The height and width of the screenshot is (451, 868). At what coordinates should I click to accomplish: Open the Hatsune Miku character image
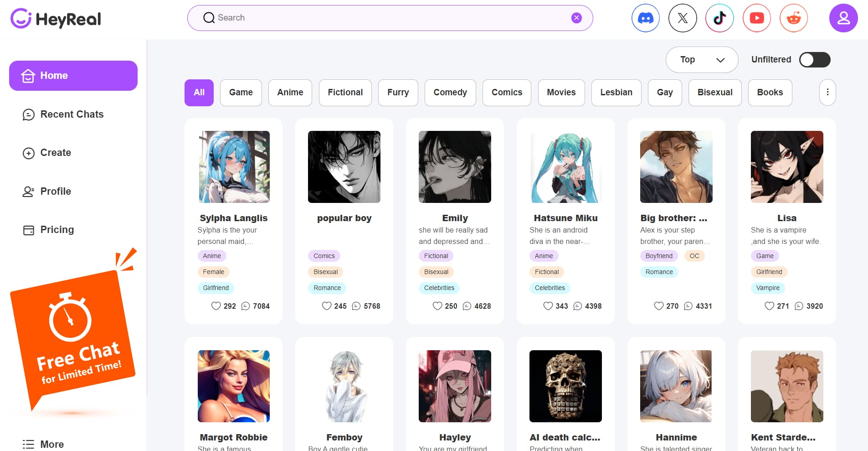point(565,167)
